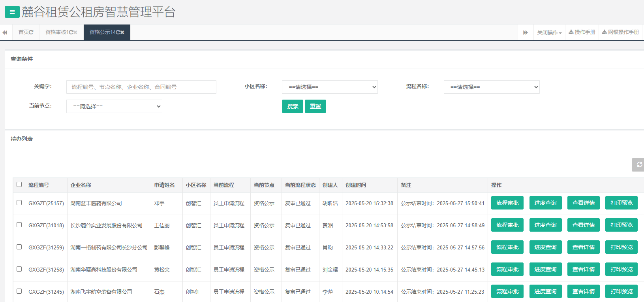Open the 当前节点 dropdown

[x=114, y=106]
